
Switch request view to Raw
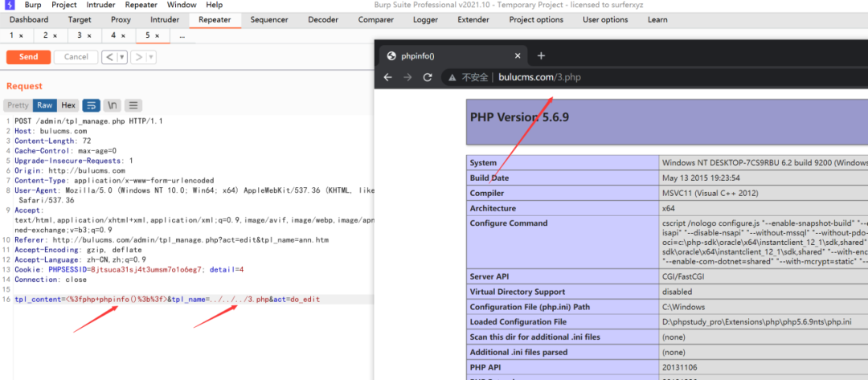click(x=45, y=105)
